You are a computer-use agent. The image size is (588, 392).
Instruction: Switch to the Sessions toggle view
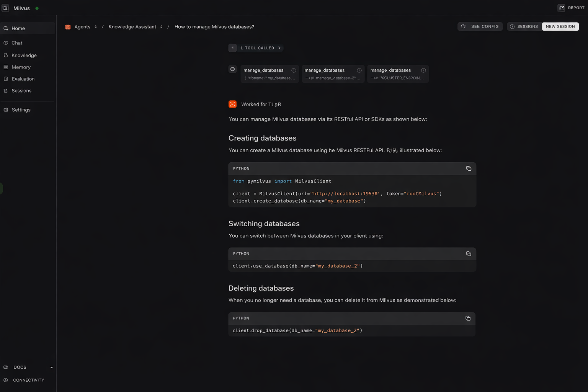point(524,26)
